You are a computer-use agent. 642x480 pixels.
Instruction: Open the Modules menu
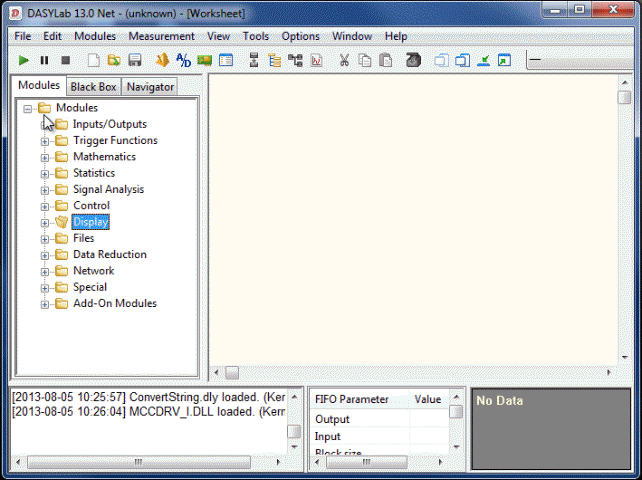click(x=95, y=36)
